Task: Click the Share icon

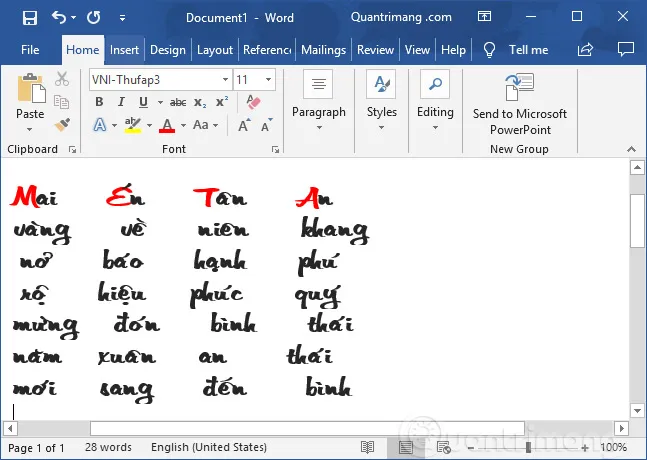Action: point(585,50)
